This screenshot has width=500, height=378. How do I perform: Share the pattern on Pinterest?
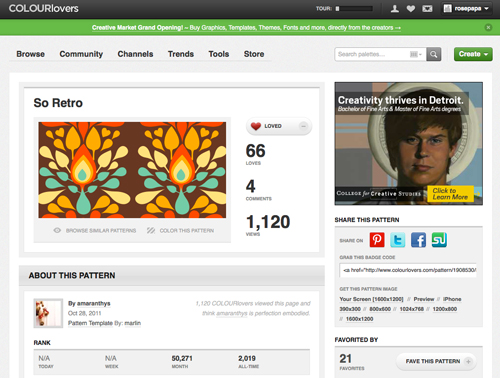(377, 240)
